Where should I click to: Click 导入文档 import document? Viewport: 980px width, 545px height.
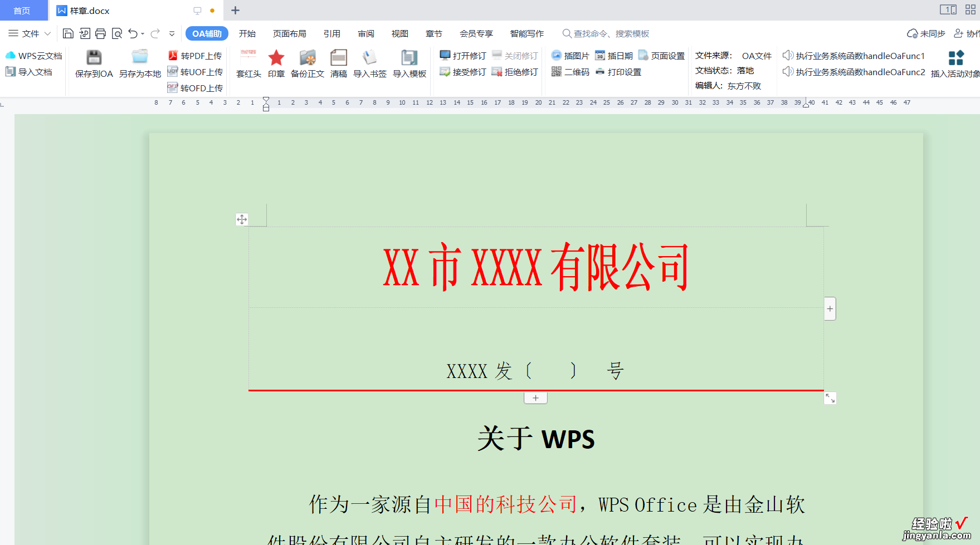point(28,72)
